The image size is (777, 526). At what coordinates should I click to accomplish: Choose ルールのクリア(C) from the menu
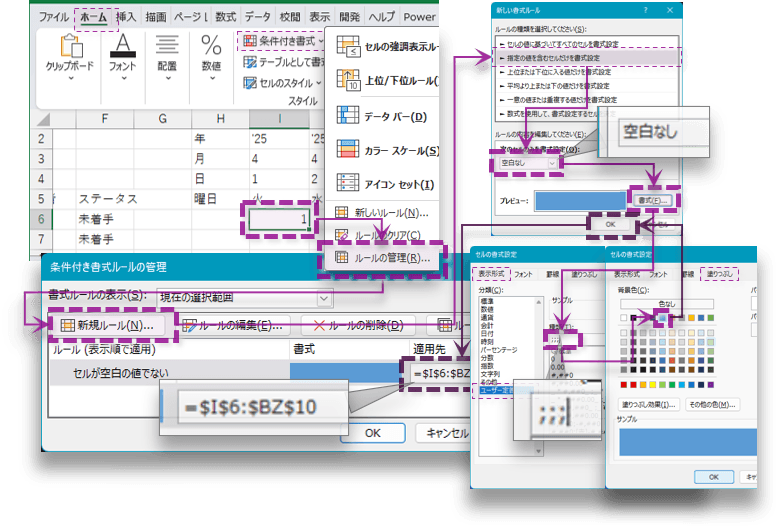378,235
